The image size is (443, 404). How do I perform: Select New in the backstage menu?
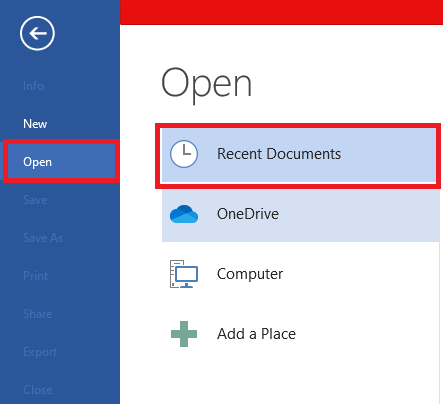(x=35, y=124)
